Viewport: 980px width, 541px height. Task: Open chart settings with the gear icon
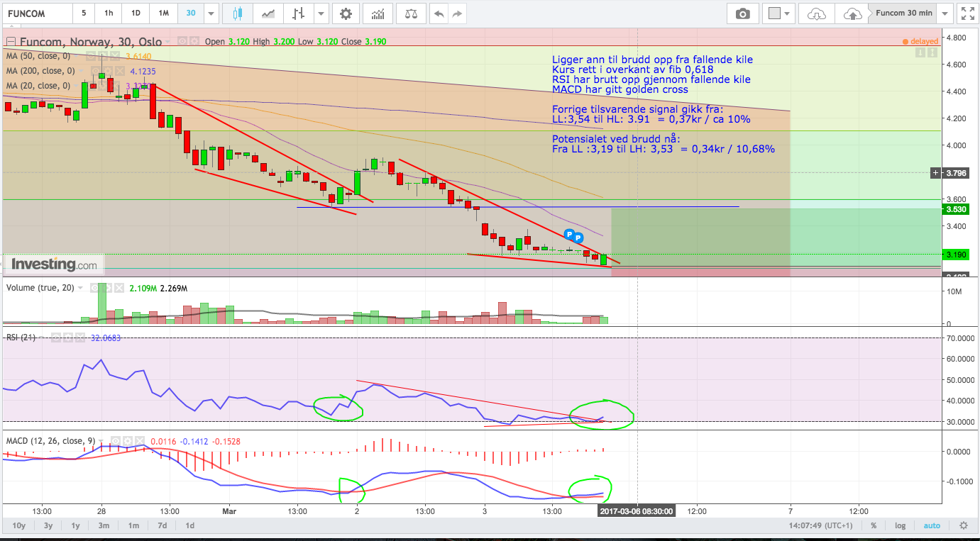pyautogui.click(x=345, y=13)
